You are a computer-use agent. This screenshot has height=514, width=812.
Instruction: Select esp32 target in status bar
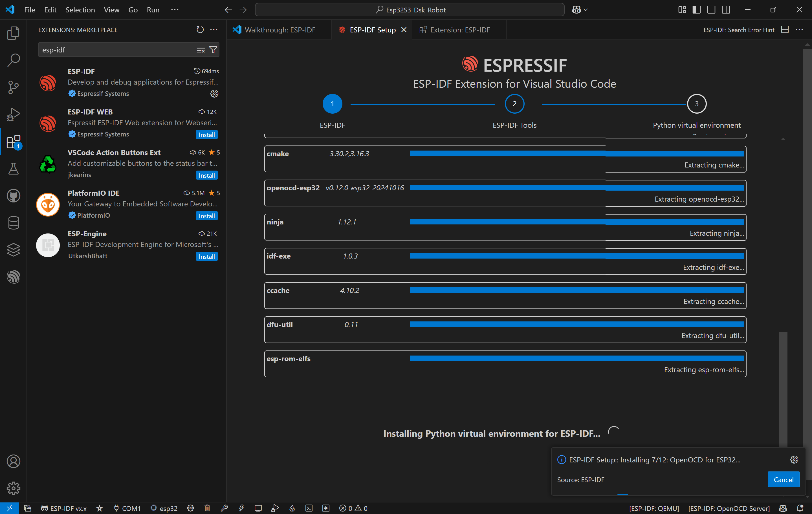click(x=164, y=508)
